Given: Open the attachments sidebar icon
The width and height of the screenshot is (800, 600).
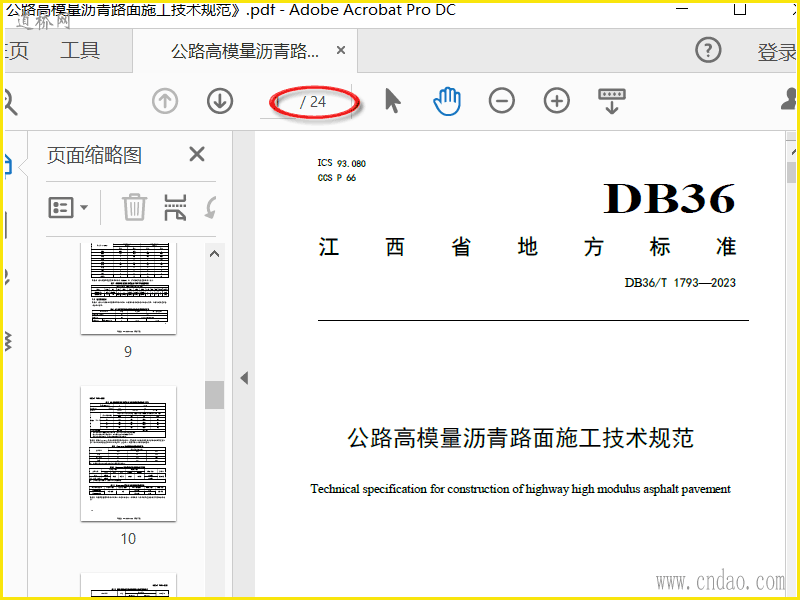Looking at the screenshot, I should [7, 276].
